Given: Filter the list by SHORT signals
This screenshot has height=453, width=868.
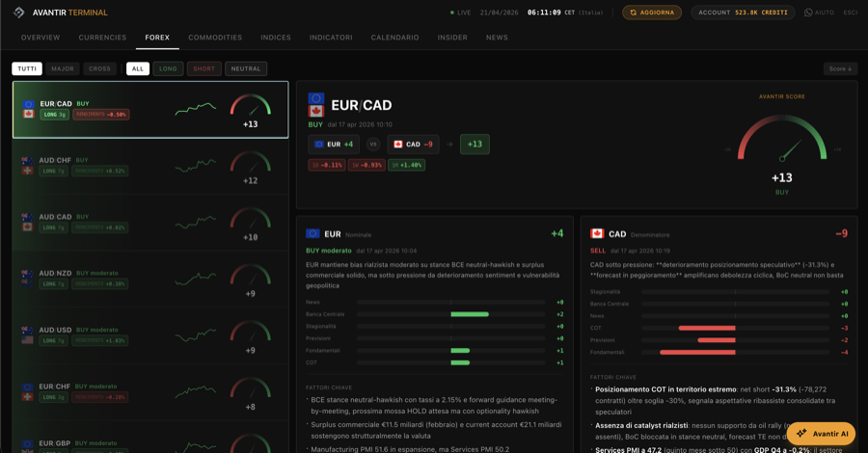Looking at the screenshot, I should [x=204, y=68].
